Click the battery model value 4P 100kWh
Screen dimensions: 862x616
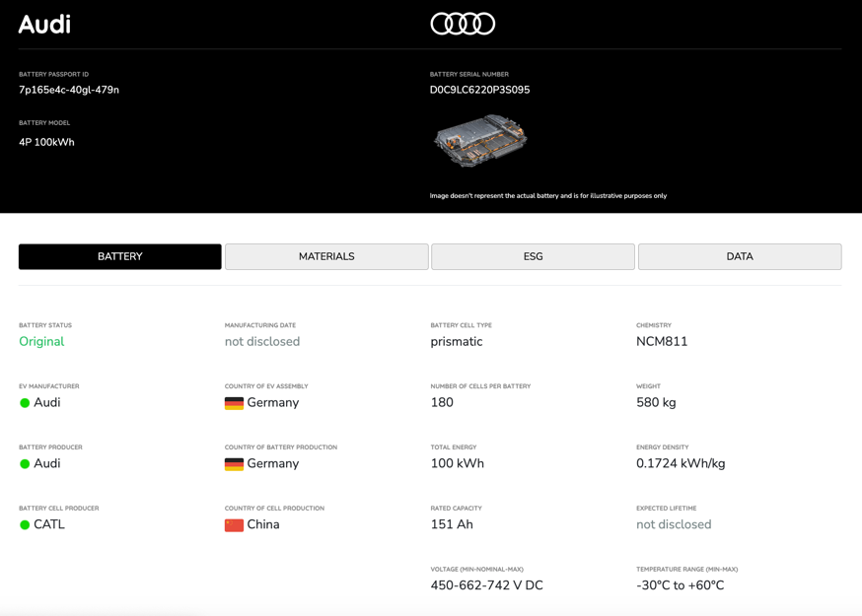[46, 142]
